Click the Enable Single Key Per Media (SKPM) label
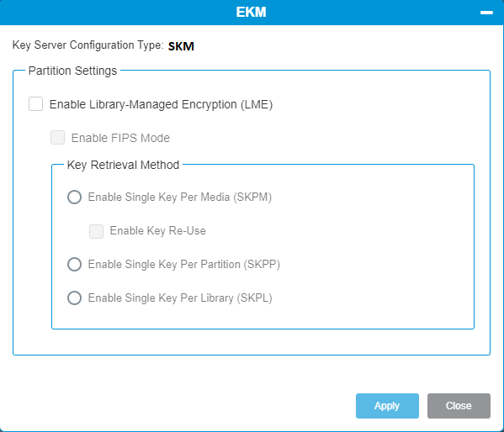This screenshot has width=504, height=432. coord(180,198)
